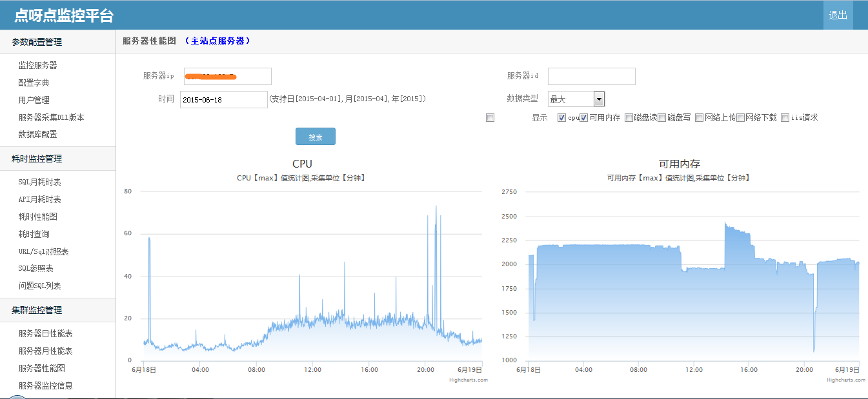Uncheck the 可用内存 checkbox
The height and width of the screenshot is (399, 868).
click(x=583, y=118)
